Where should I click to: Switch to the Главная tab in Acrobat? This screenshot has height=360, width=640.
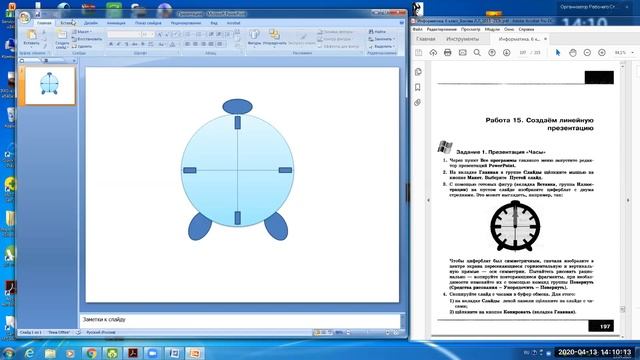coord(426,39)
